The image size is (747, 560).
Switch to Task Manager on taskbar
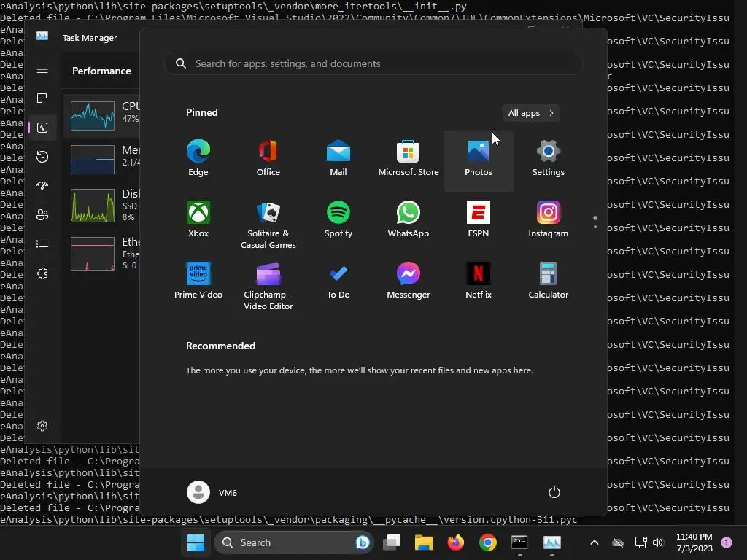coord(551,542)
